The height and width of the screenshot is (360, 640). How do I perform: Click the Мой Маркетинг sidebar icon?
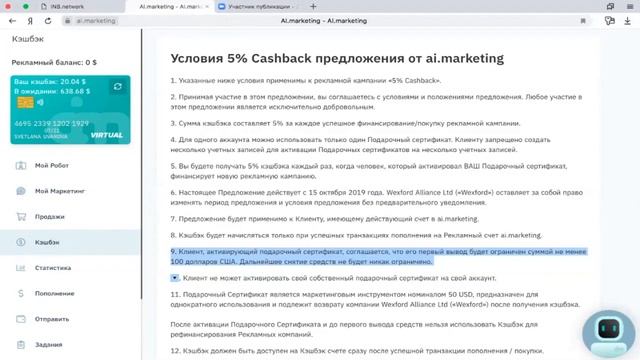coord(21,191)
